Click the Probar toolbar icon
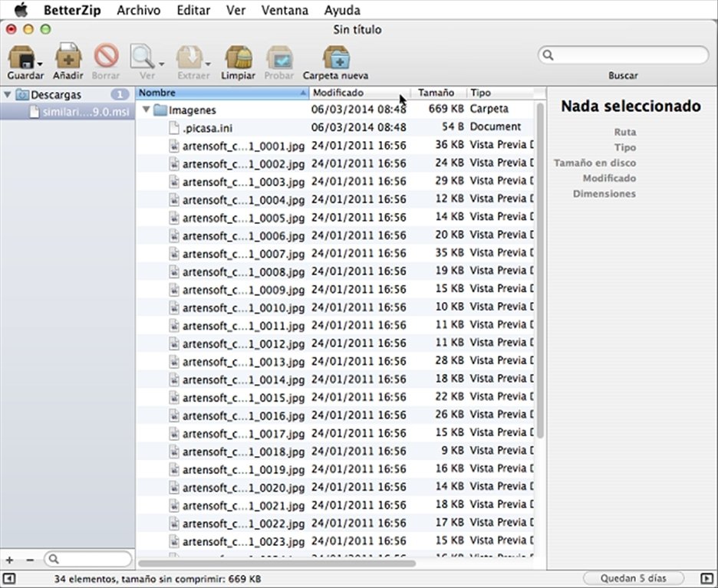Screen dimensions: 718x588 pos(279,57)
